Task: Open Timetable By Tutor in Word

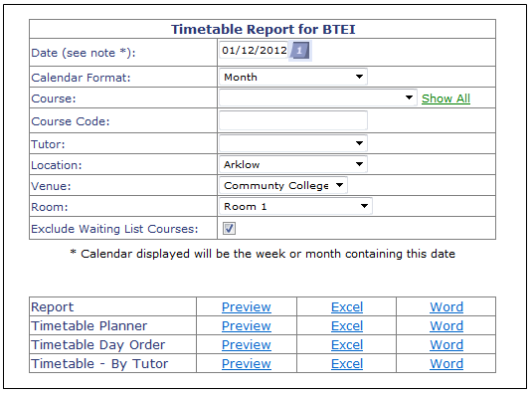Action: tap(446, 364)
